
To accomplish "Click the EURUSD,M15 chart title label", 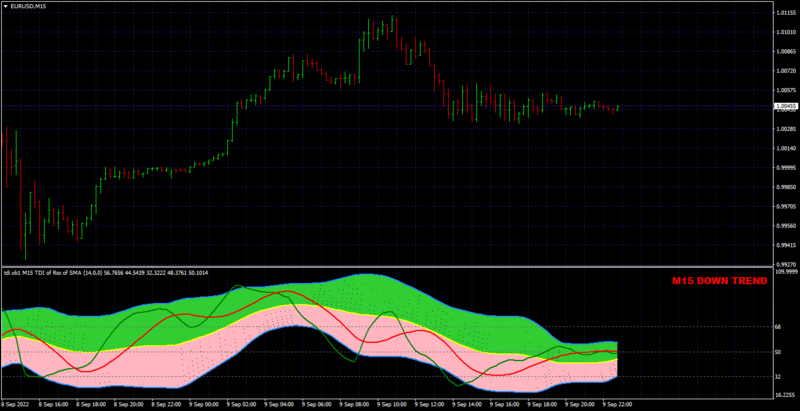I will (24, 6).
